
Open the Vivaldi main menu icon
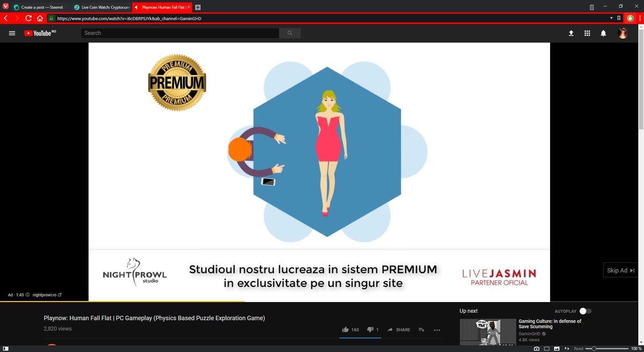(6, 7)
